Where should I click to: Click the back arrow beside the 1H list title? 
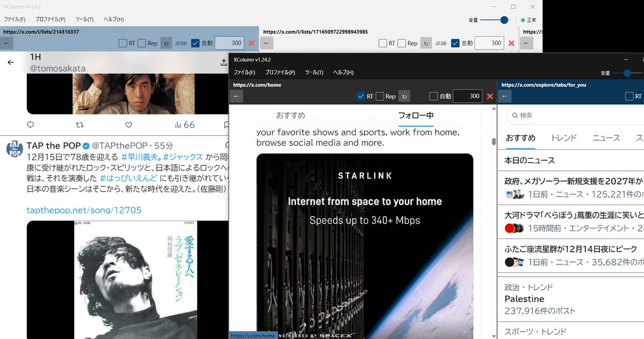[x=10, y=62]
